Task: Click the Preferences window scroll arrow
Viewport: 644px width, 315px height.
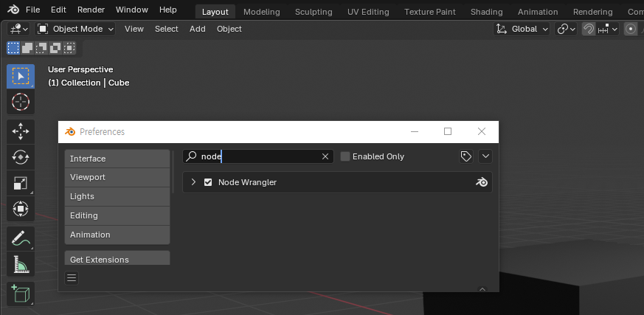Action: click(482, 289)
